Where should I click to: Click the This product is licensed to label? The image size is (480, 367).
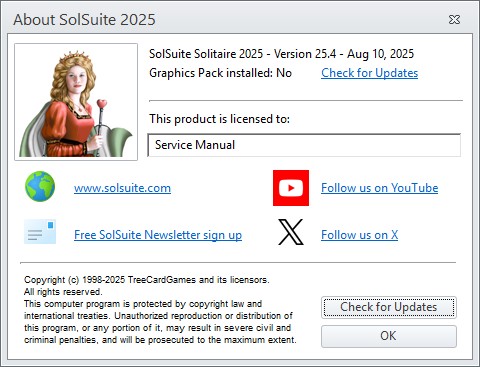pyautogui.click(x=219, y=119)
